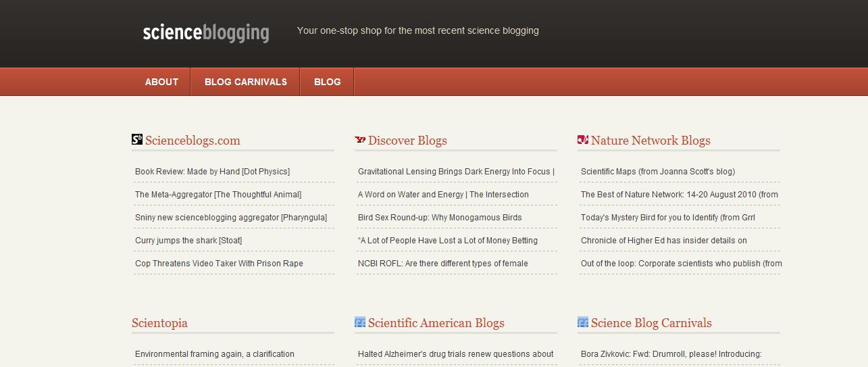The height and width of the screenshot is (367, 868).
Task: Click the 'Your one-stop shop' tagline text
Action: [x=418, y=30]
